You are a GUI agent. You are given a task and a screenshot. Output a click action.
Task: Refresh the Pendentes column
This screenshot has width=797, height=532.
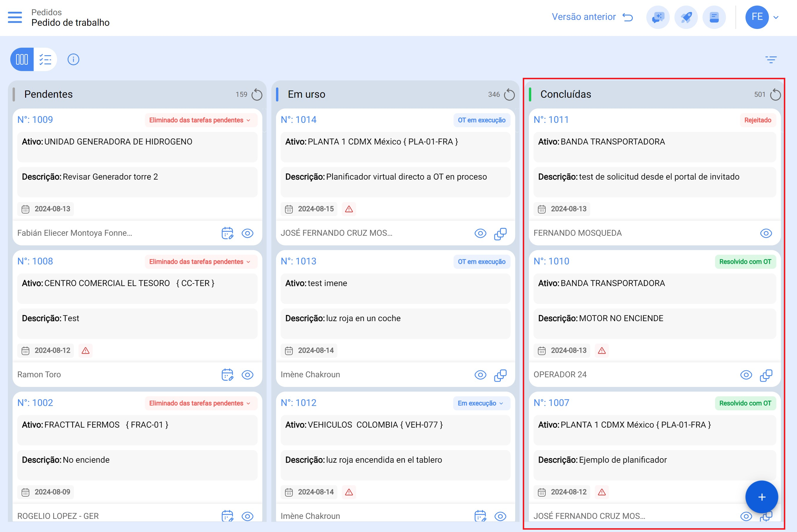click(257, 95)
